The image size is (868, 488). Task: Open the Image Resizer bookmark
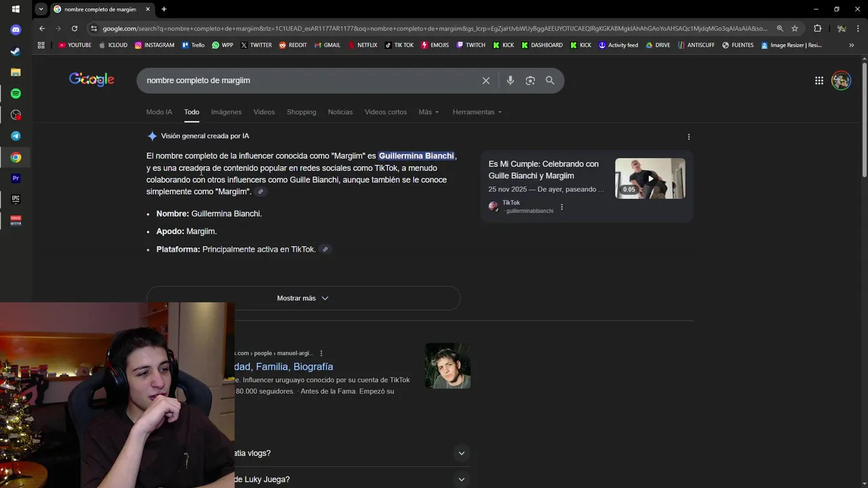(x=791, y=45)
